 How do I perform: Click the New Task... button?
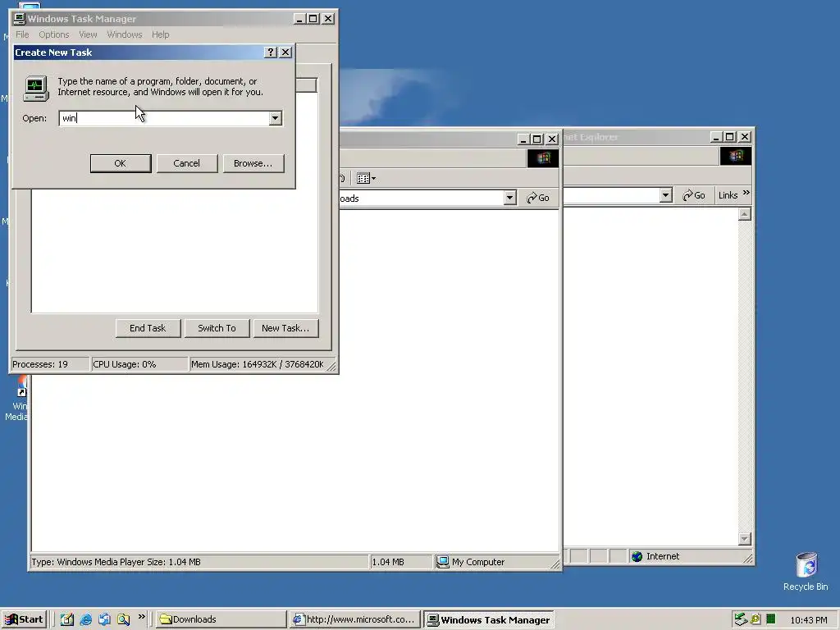click(x=285, y=328)
